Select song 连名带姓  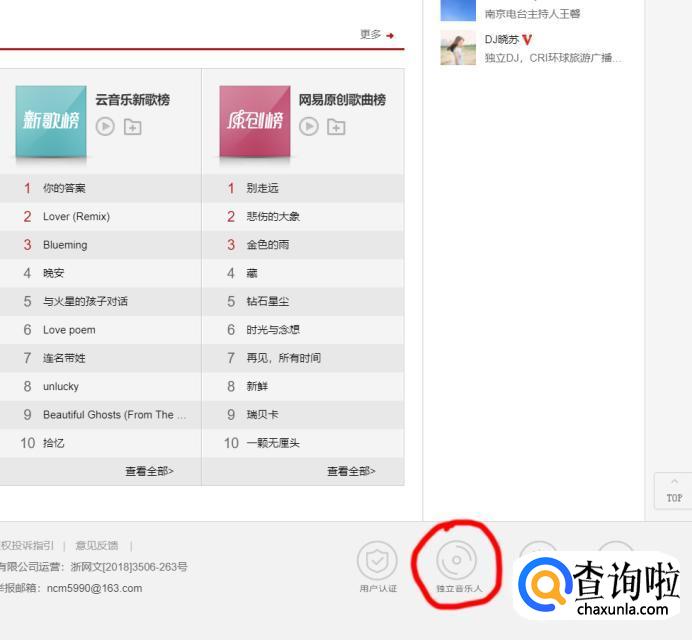(x=64, y=358)
